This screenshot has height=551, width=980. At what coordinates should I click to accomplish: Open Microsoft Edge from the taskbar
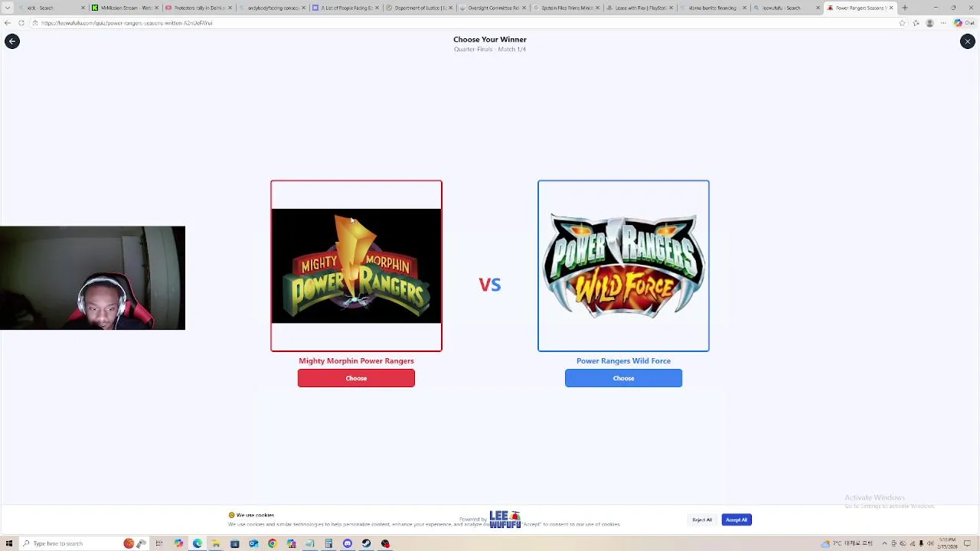pos(197,543)
